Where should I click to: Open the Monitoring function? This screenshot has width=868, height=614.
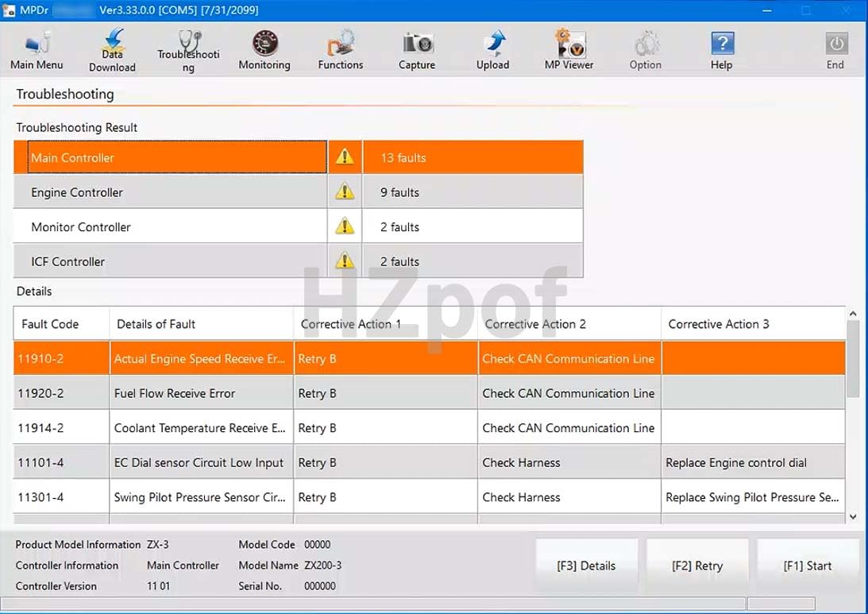click(x=264, y=49)
